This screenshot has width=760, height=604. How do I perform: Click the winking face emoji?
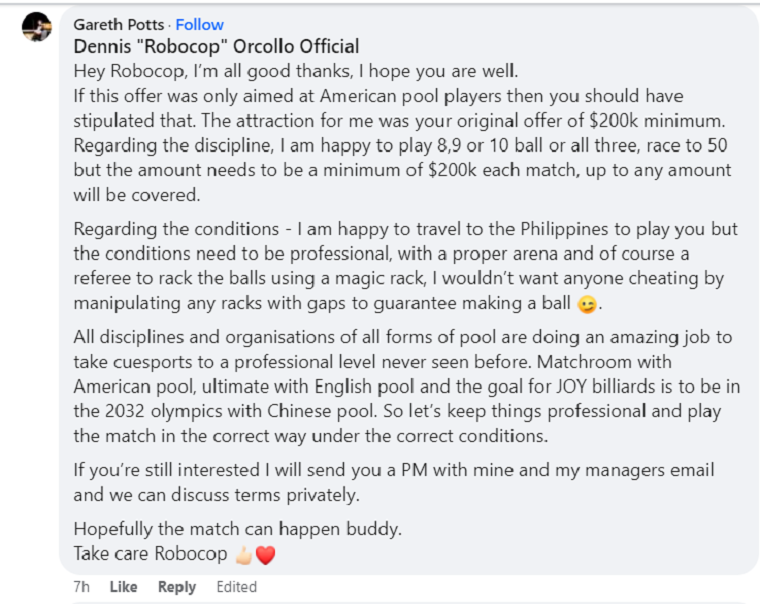coord(588,302)
